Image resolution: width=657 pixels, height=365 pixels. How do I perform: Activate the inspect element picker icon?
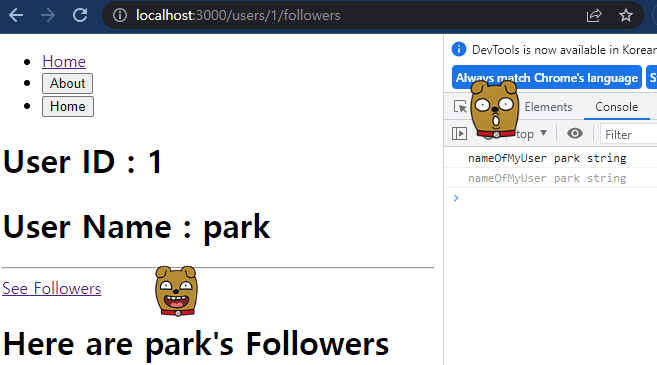click(460, 107)
